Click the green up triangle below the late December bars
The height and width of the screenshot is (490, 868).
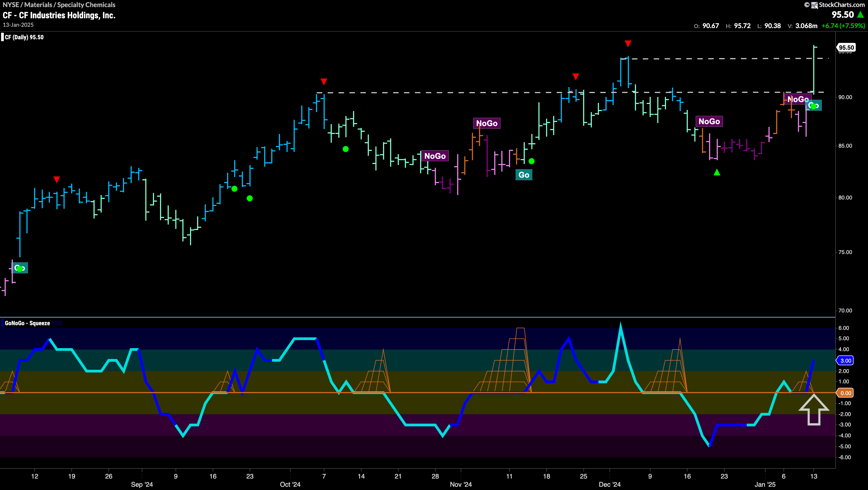click(x=717, y=172)
